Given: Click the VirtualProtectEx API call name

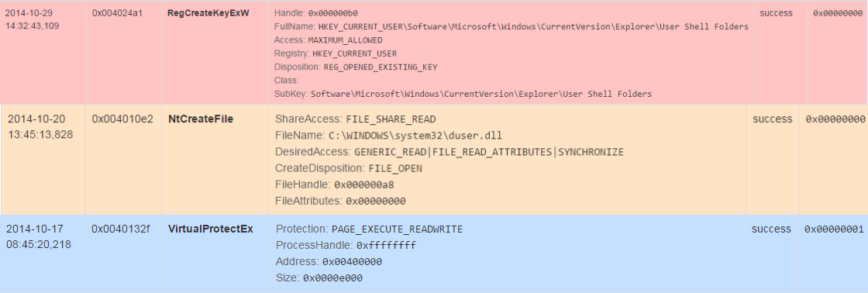Looking at the screenshot, I should (x=210, y=229).
